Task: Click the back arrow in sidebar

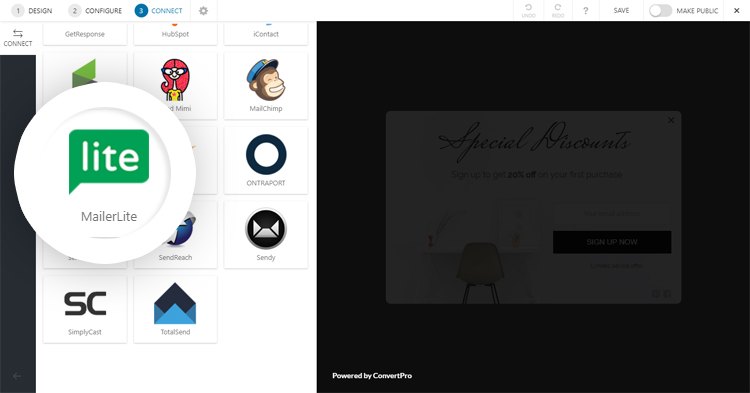Action: tap(17, 376)
